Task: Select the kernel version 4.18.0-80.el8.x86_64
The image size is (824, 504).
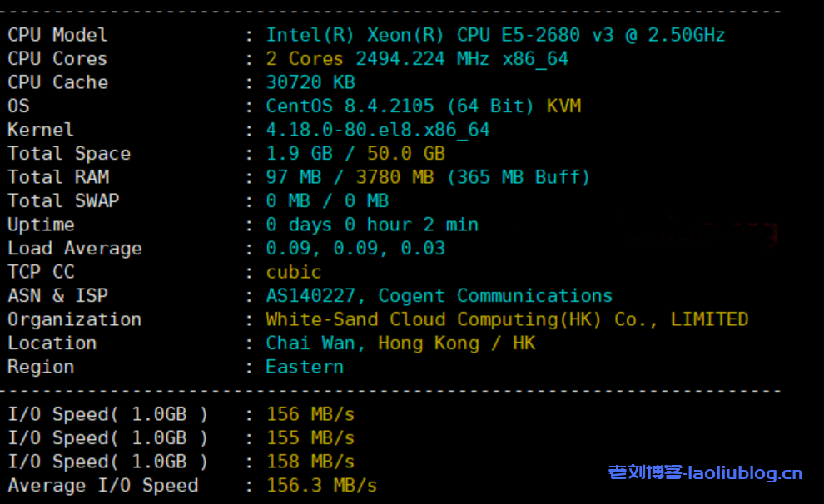Action: tap(378, 130)
